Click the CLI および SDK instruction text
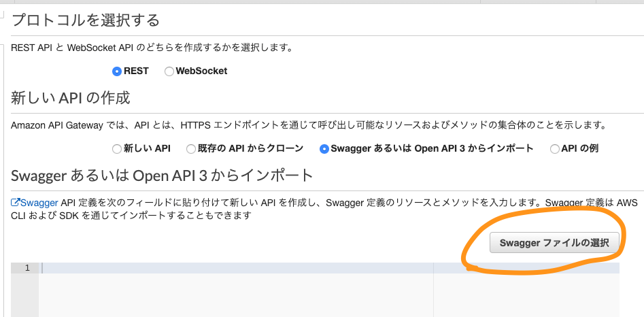644x317 pixels. click(x=131, y=215)
